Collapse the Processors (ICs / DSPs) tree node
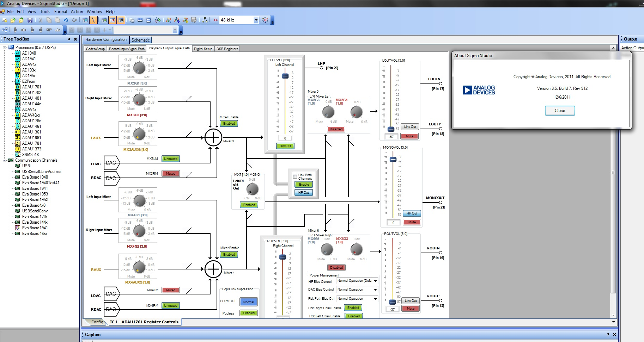Image resolution: width=644 pixels, height=342 pixels. coord(5,48)
